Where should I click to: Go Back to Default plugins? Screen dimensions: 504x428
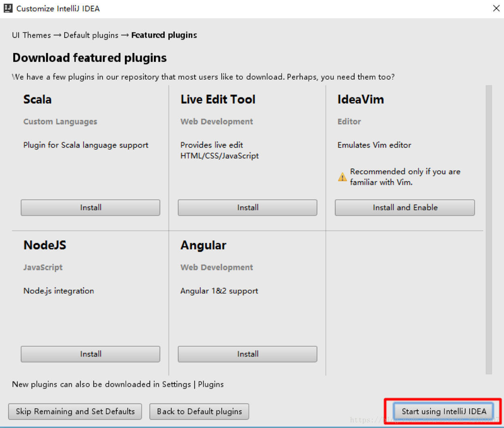[199, 411]
